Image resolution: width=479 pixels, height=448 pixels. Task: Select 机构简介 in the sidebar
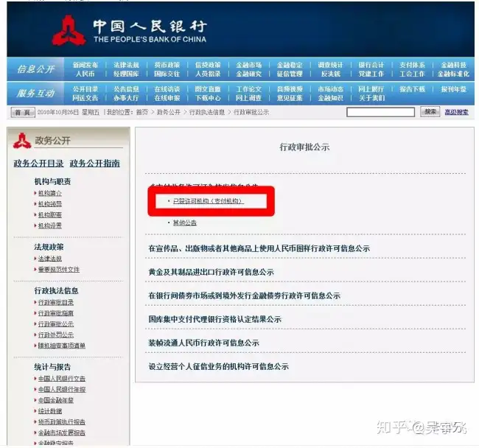50,193
